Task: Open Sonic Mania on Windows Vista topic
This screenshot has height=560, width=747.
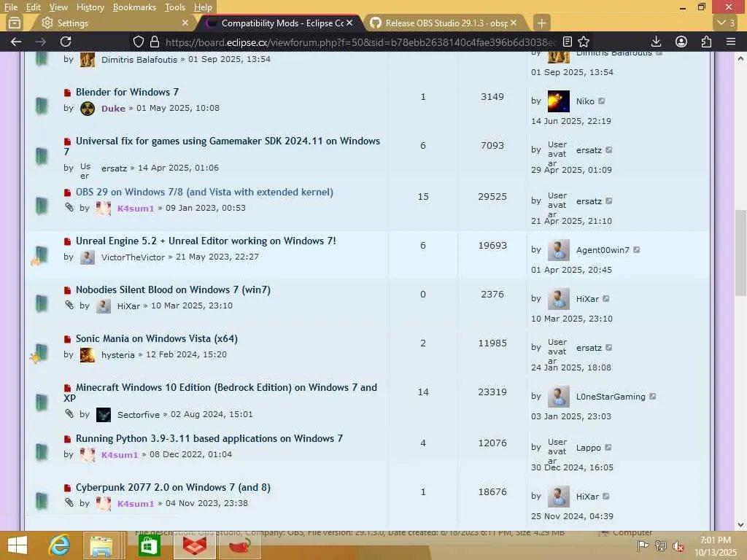Action: tap(157, 338)
